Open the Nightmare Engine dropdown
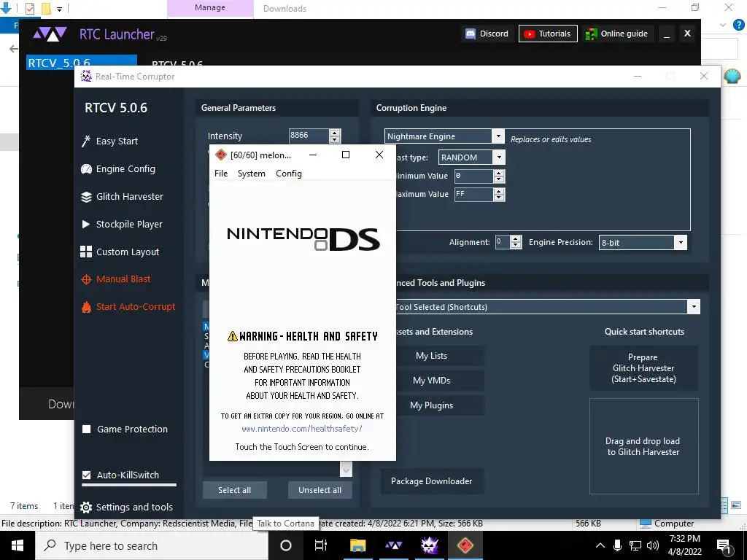This screenshot has height=560, width=747. tap(498, 136)
